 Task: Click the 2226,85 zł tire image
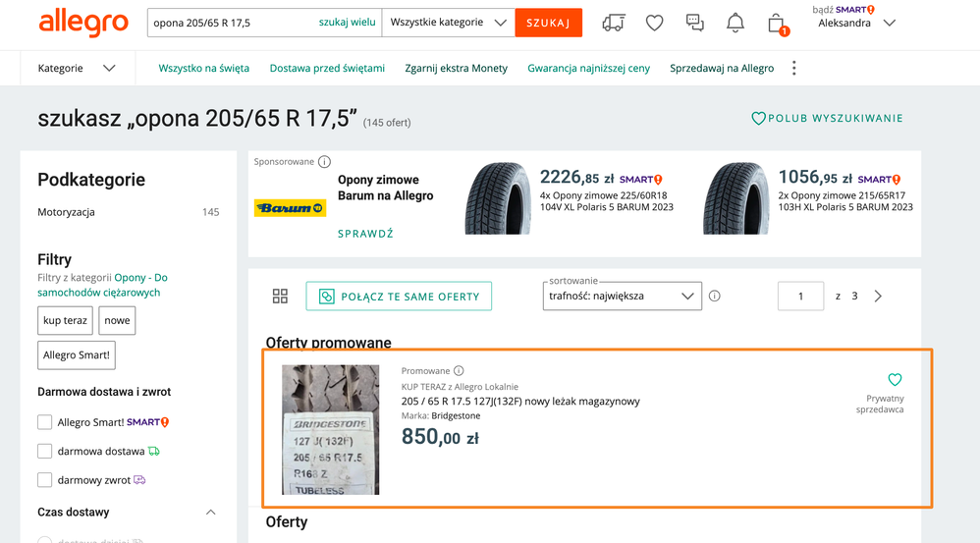click(x=498, y=198)
